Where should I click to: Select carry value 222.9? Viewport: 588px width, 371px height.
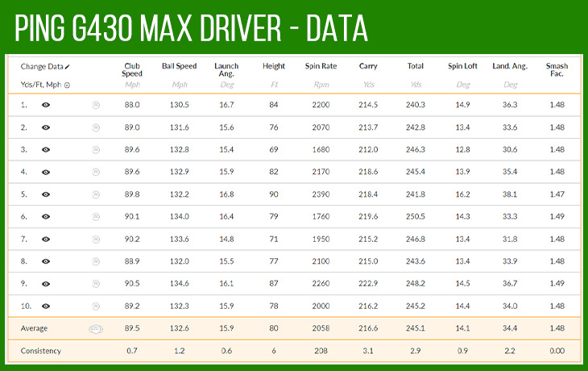368,283
